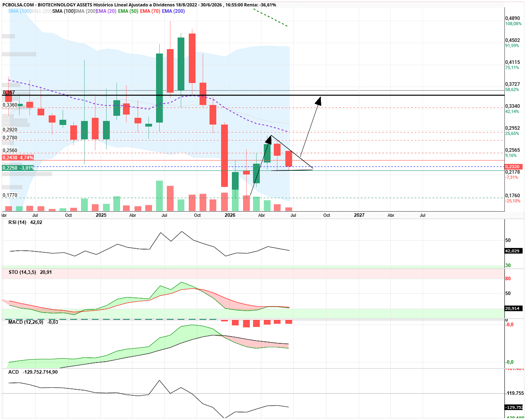
Task: Select the 58,62% percentage label
Action: coord(512,89)
